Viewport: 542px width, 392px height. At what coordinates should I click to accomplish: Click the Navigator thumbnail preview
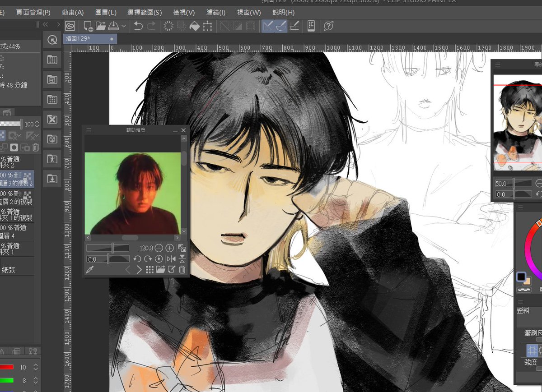518,122
